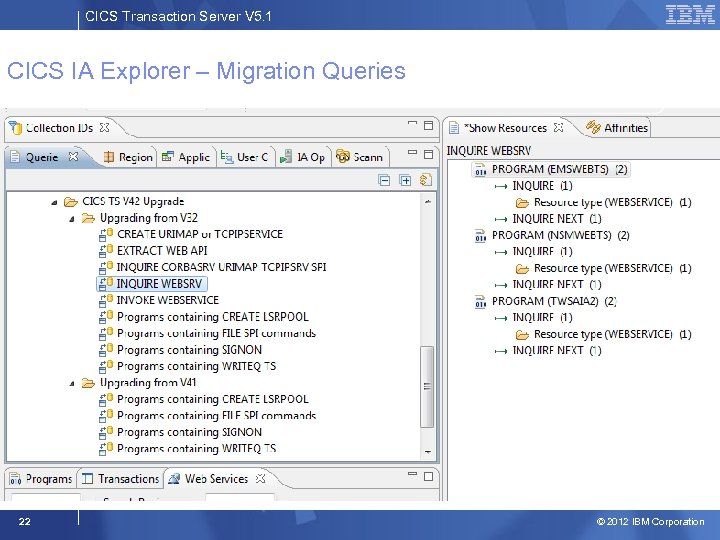This screenshot has width=720, height=540.
Task: Select Programs containing FILE SPI commands under V32
Action: [216, 333]
